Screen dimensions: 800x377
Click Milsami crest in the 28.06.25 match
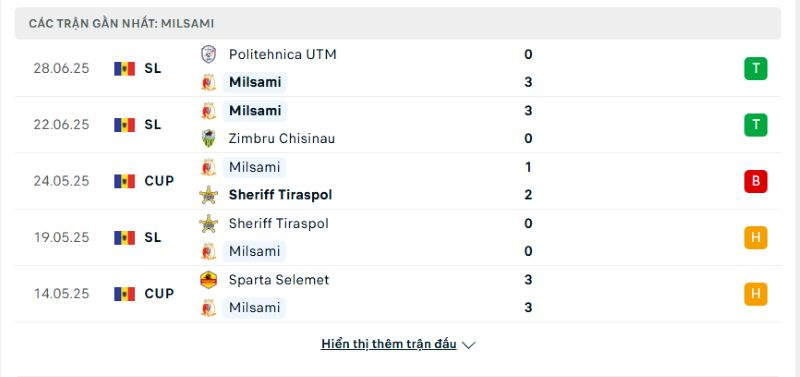pyautogui.click(x=208, y=82)
